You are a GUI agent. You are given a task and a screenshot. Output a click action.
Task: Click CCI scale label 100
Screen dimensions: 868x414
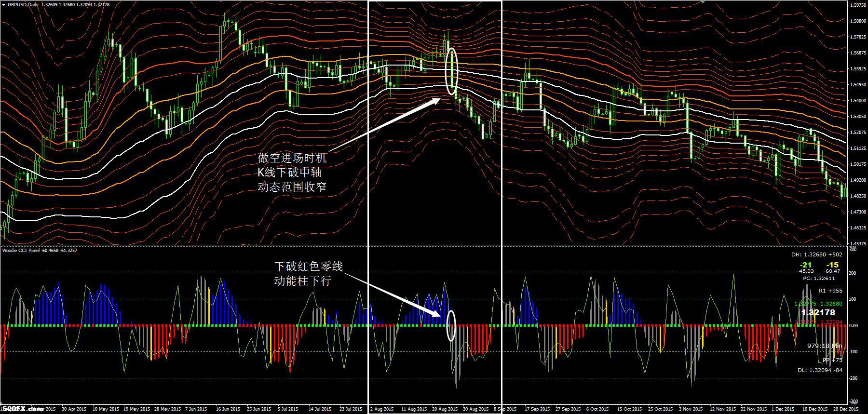853,299
